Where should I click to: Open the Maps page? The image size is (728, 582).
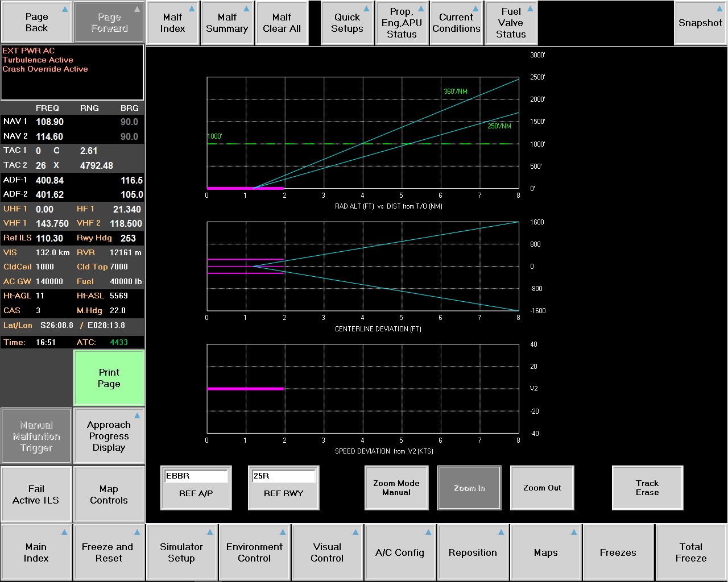(x=545, y=552)
